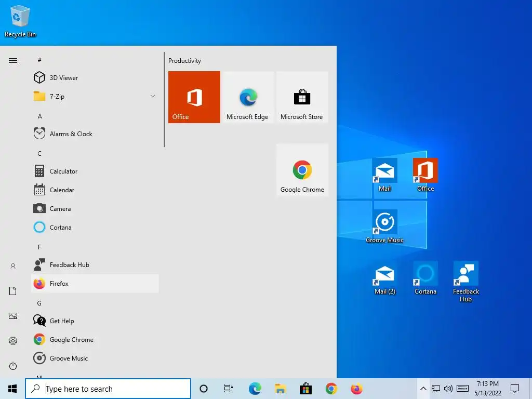Open the user account button in Start sidebar

click(13, 266)
